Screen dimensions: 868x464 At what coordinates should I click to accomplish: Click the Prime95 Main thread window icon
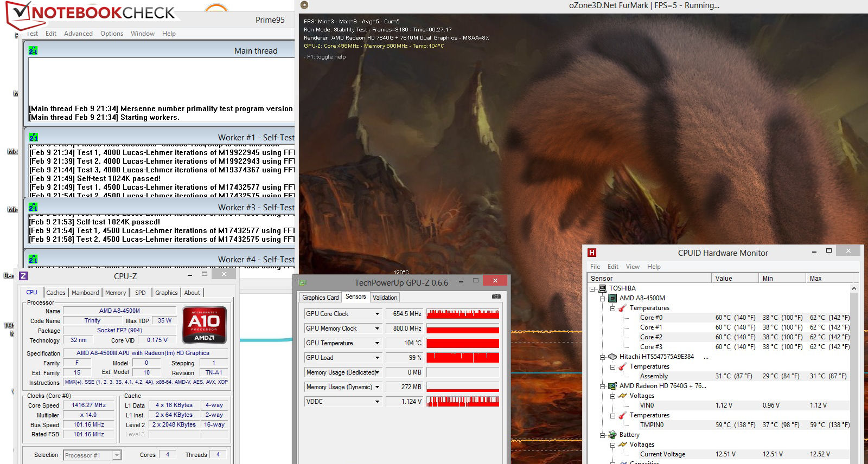point(33,50)
